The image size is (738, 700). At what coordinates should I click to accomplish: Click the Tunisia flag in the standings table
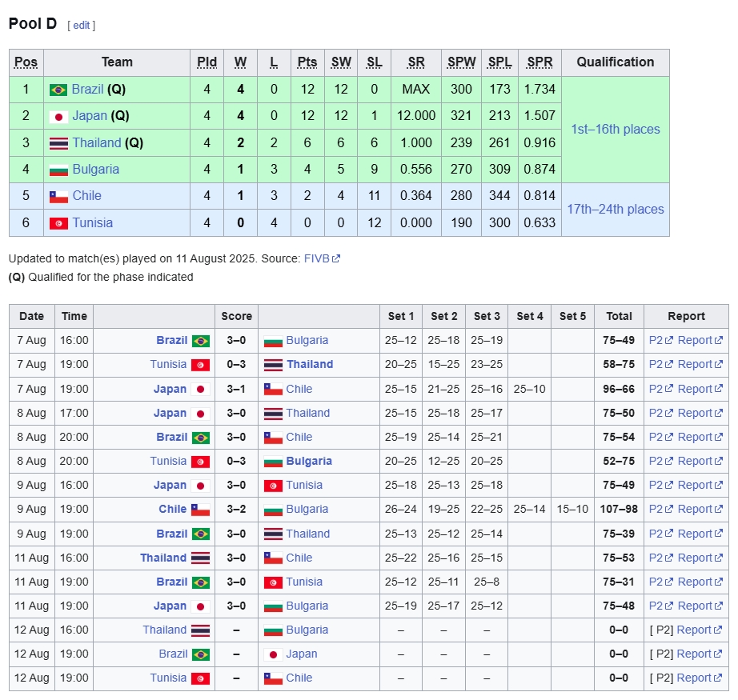point(58,223)
